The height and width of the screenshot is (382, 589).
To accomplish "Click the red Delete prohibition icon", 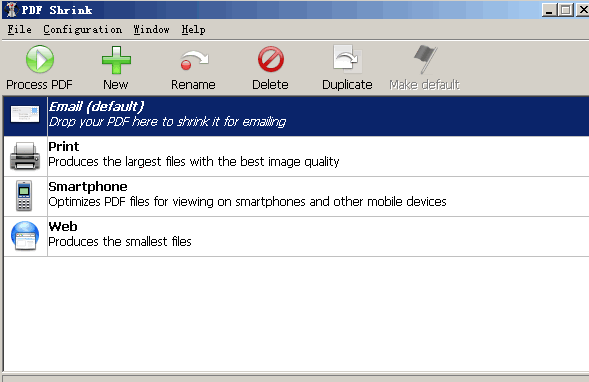I will point(270,59).
